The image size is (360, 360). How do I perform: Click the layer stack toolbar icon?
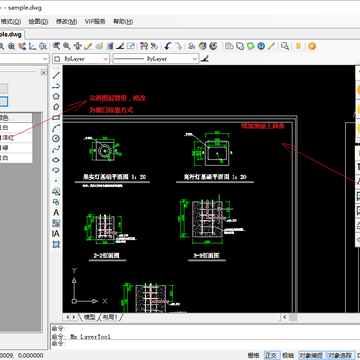click(110, 46)
